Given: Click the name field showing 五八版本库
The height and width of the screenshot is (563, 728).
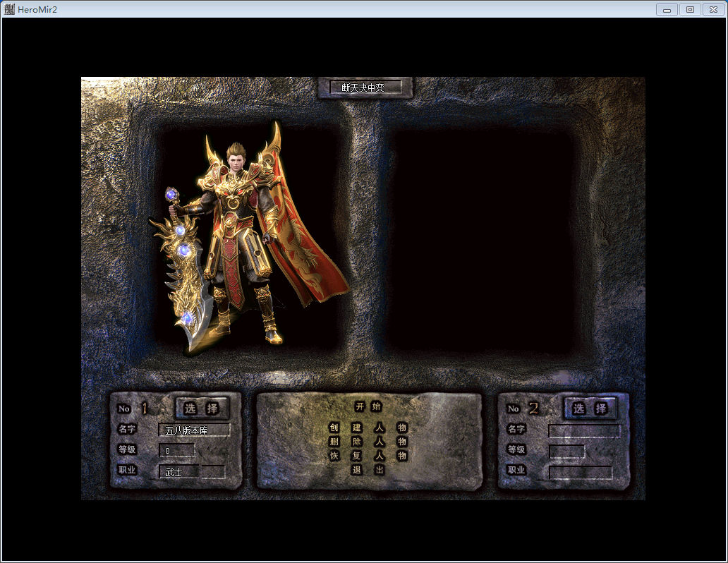Looking at the screenshot, I should pos(195,430).
